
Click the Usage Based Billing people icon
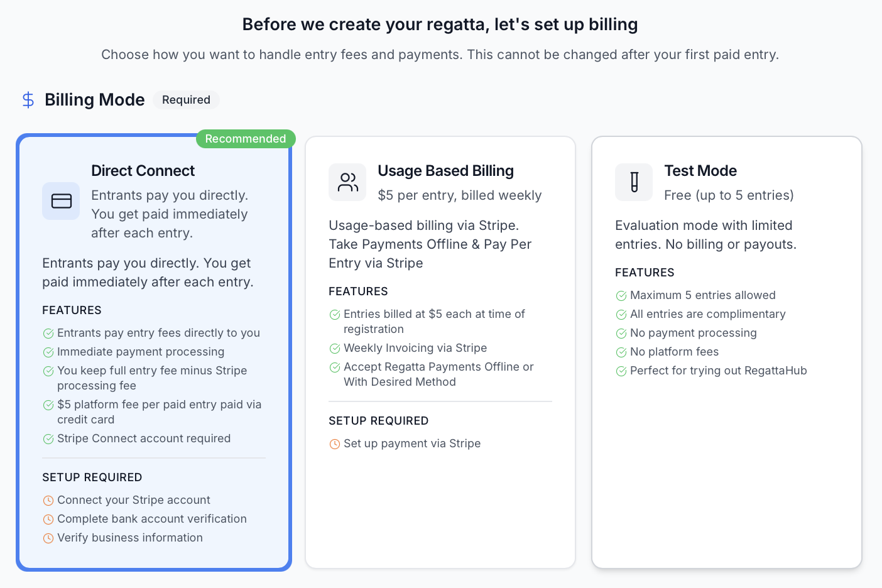[x=347, y=182]
